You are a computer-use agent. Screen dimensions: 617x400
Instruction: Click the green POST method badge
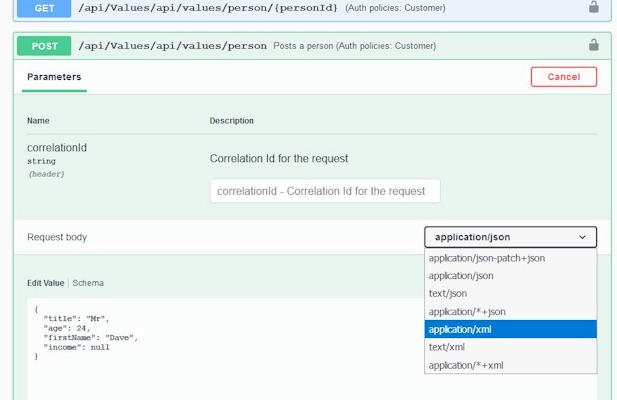click(x=44, y=46)
